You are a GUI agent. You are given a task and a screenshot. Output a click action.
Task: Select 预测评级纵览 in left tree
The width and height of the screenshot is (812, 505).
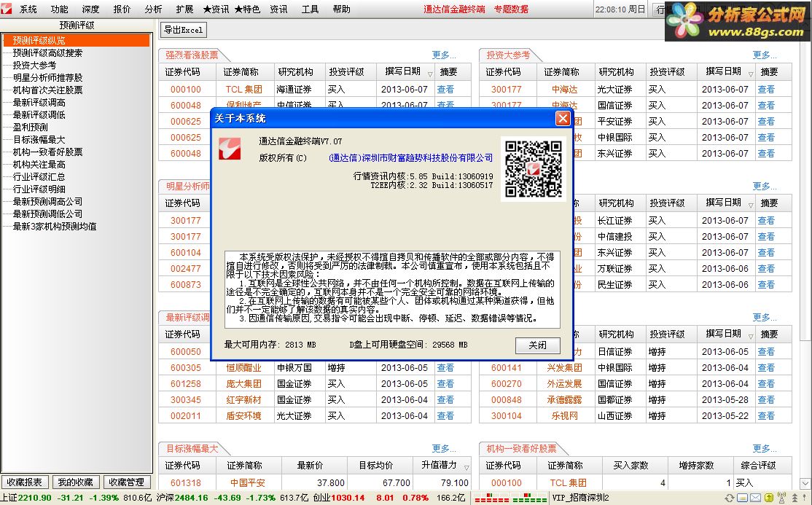(39, 40)
